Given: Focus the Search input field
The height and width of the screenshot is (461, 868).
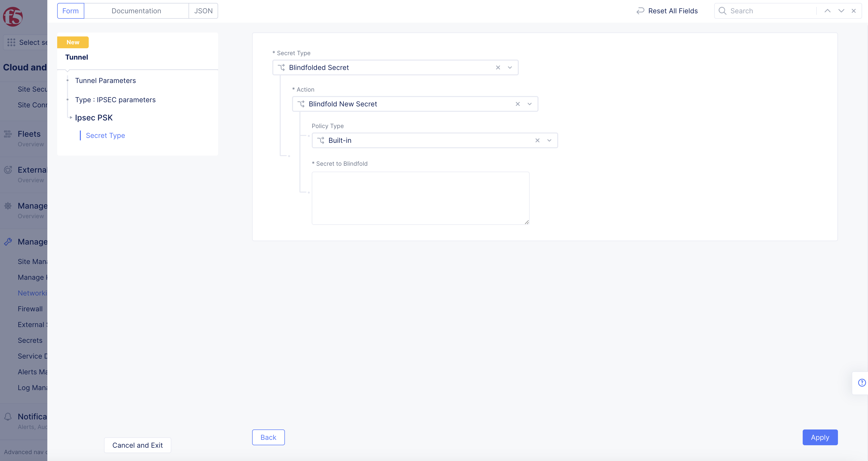Looking at the screenshot, I should [x=772, y=11].
